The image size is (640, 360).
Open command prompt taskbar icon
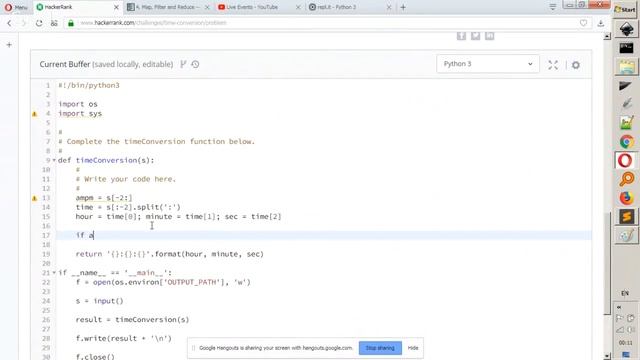tap(627, 48)
